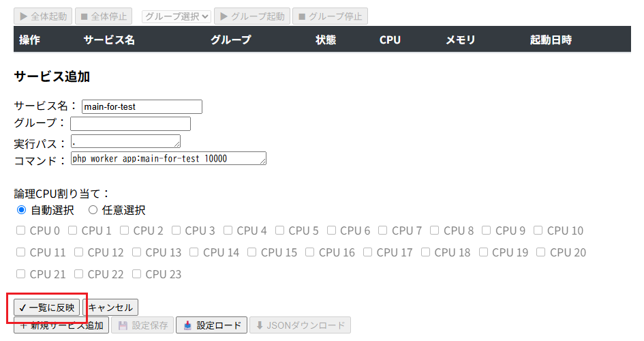Click the 設定ロード button
Viewport: 644px width, 341px height.
[211, 325]
